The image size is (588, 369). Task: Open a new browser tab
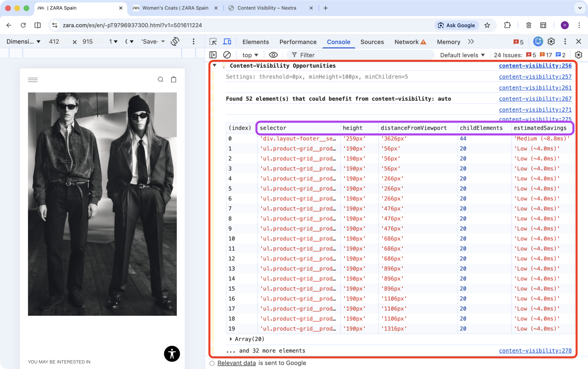click(x=326, y=8)
